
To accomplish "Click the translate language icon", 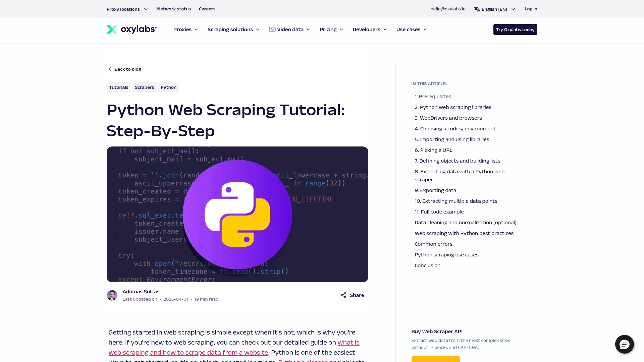I will 477,9.
